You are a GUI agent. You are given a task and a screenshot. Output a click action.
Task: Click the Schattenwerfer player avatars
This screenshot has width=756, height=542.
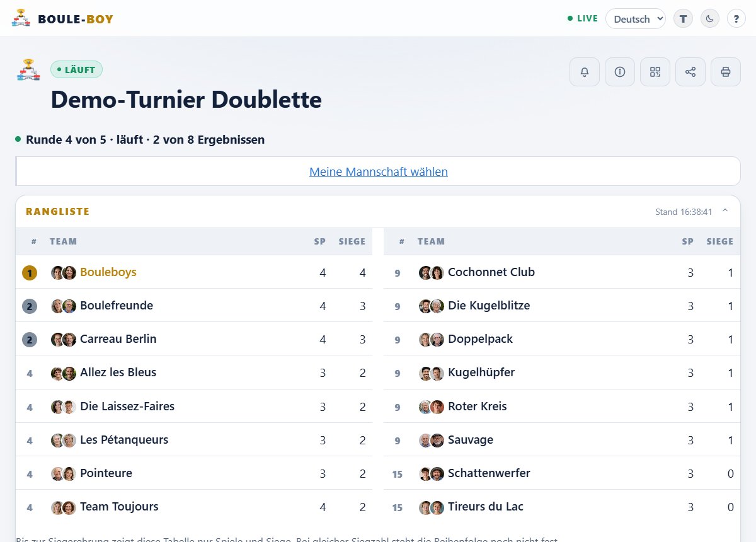[432, 473]
